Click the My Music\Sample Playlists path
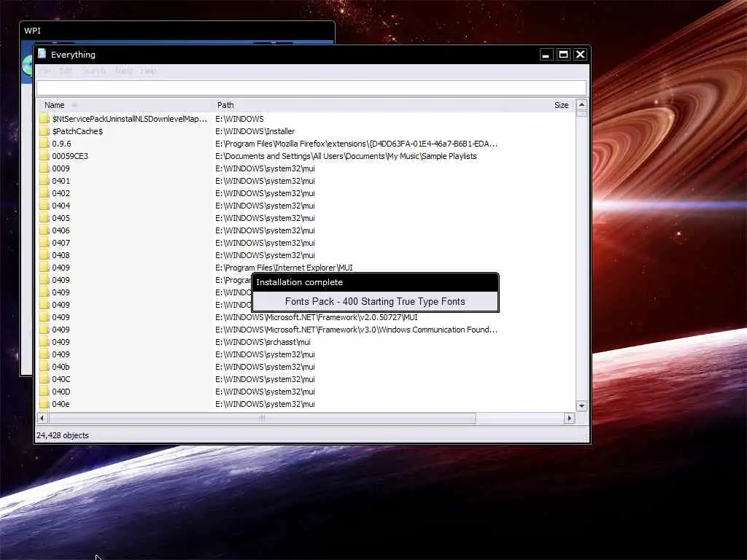 [346, 156]
